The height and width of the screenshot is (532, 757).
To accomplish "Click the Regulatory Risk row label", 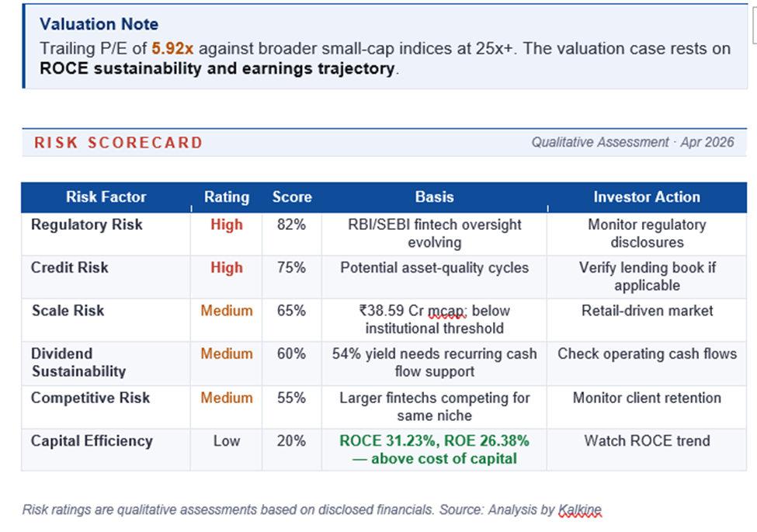I will [87, 225].
